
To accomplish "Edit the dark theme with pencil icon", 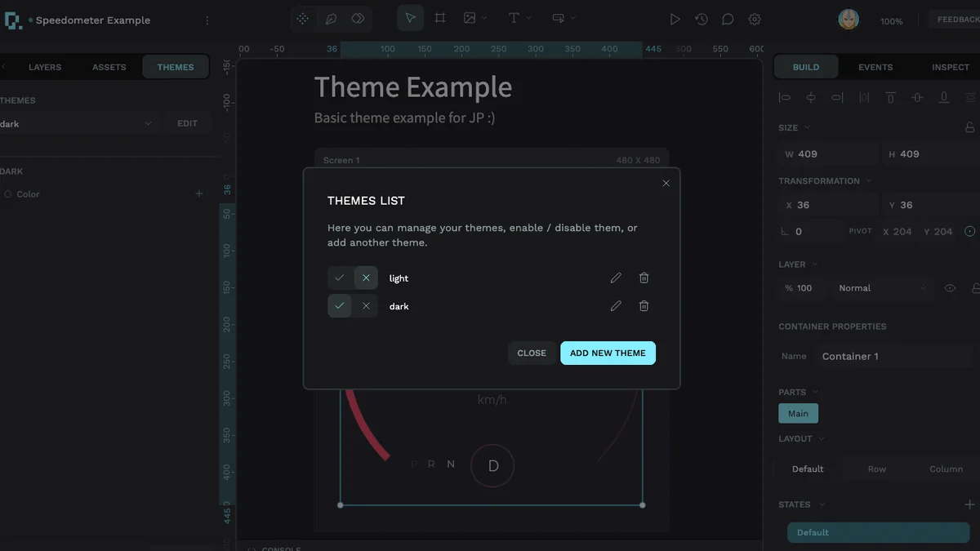I will (x=616, y=306).
